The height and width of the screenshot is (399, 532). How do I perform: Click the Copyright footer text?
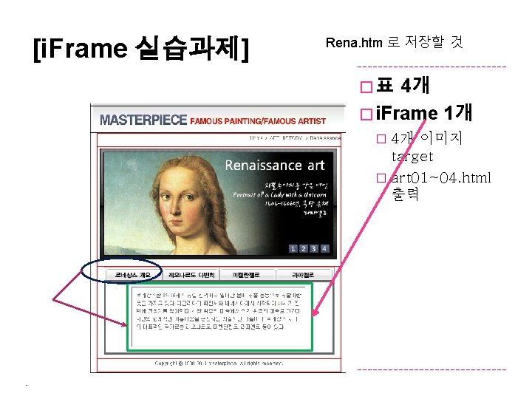tap(219, 363)
